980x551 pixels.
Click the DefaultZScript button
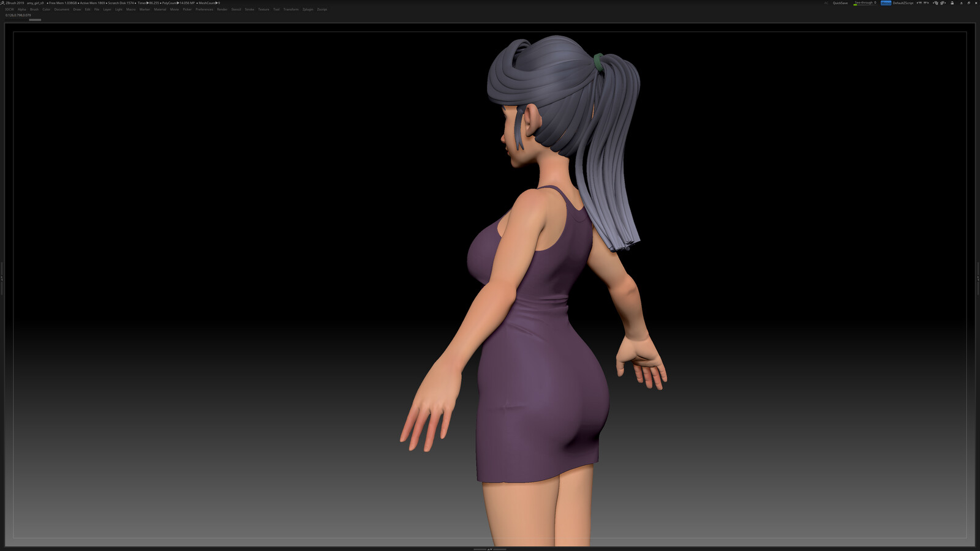pyautogui.click(x=903, y=3)
